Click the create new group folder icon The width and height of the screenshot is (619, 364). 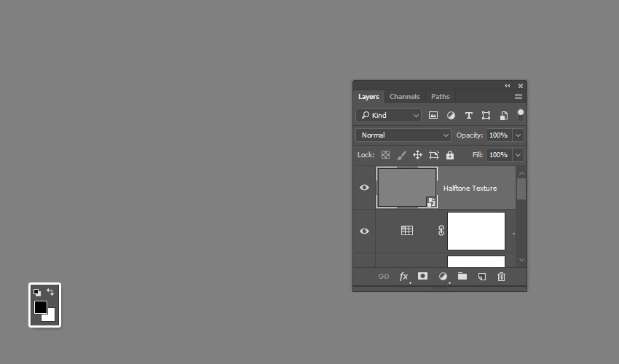click(x=462, y=277)
